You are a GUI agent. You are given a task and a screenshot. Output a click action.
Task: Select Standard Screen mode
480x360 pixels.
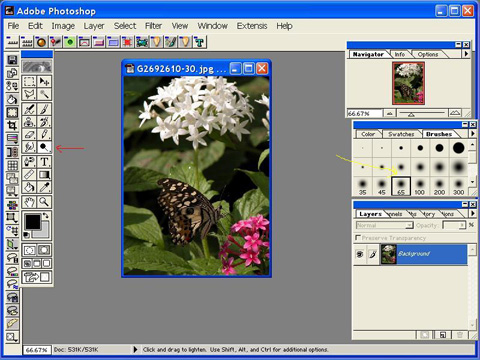pyautogui.click(x=27, y=264)
